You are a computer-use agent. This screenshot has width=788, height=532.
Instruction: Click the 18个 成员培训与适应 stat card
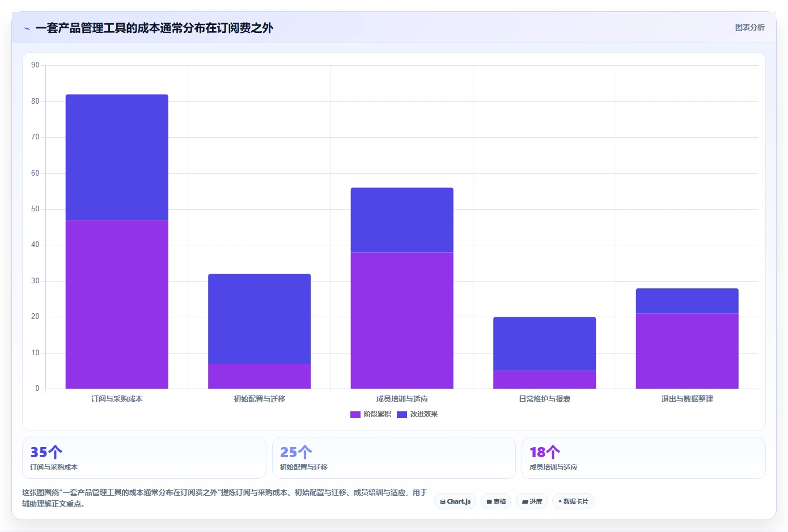coord(643,458)
